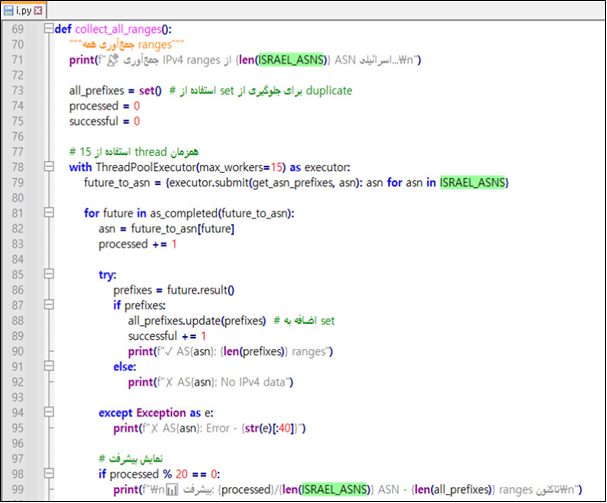The width and height of the screenshot is (607, 503).
Task: Click future.result() on line 86
Action: coord(201,290)
